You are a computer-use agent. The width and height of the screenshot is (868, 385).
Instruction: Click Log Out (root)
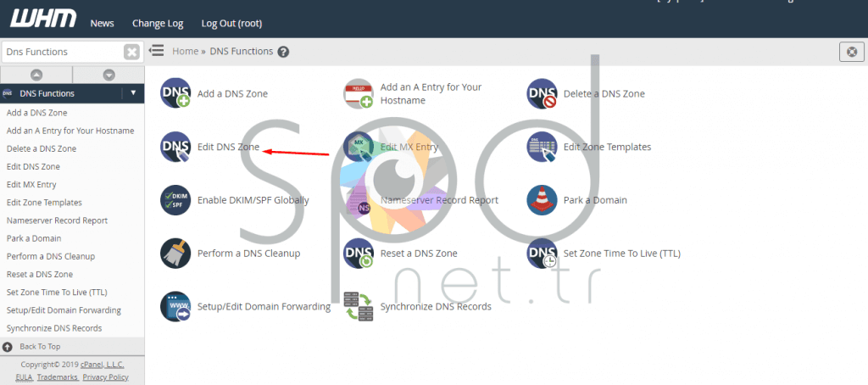(231, 23)
